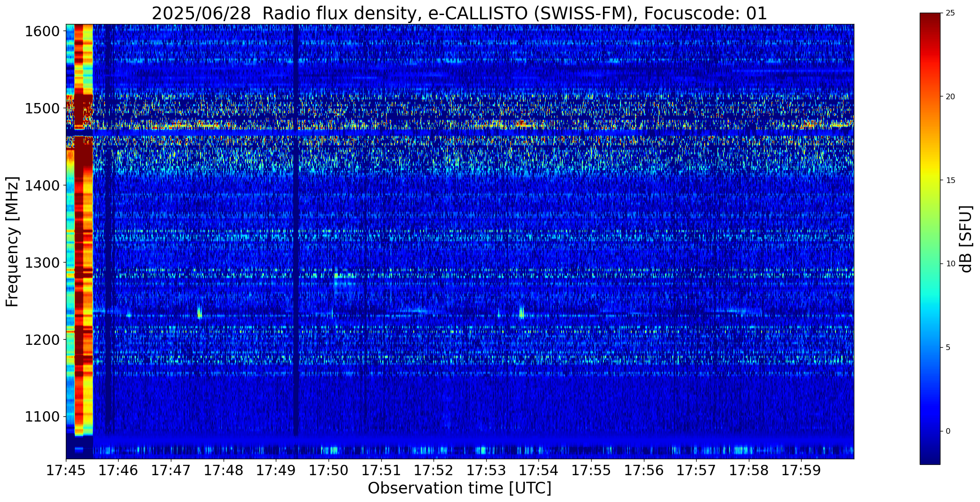Click the 17:46 time tick label
The height and width of the screenshot is (502, 980).
[x=119, y=470]
